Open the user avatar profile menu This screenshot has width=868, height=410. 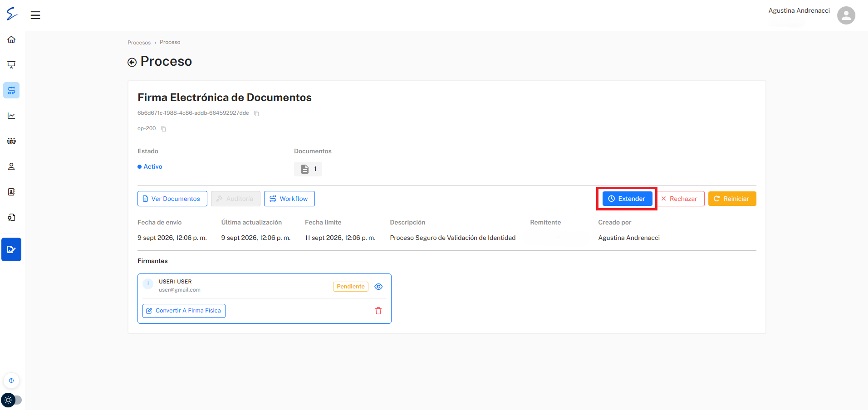pos(846,15)
